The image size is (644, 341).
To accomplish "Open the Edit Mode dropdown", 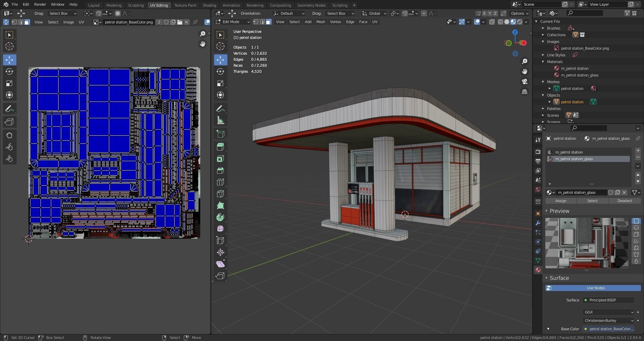I will pos(232,22).
